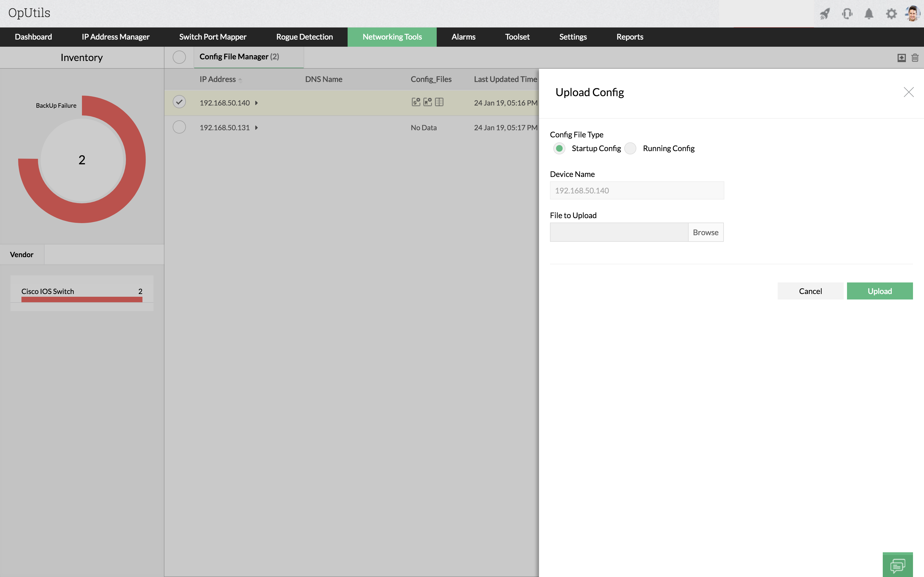Image resolution: width=924 pixels, height=577 pixels.
Task: Click the trash delete icon above table
Action: point(915,58)
